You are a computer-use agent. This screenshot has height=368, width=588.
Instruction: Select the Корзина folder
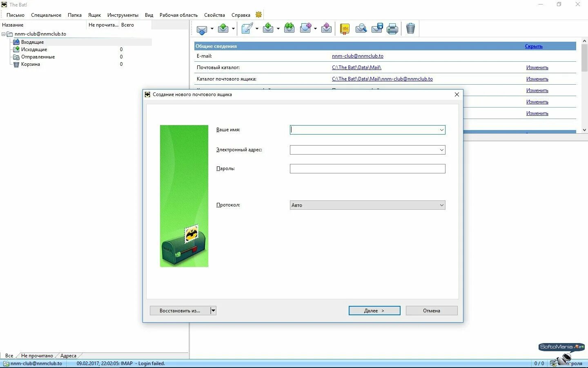pyautogui.click(x=30, y=64)
